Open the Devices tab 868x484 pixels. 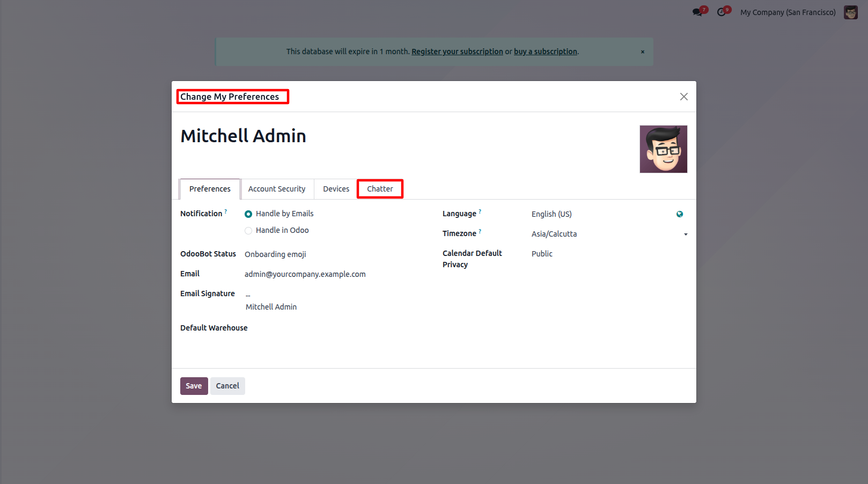(336, 189)
